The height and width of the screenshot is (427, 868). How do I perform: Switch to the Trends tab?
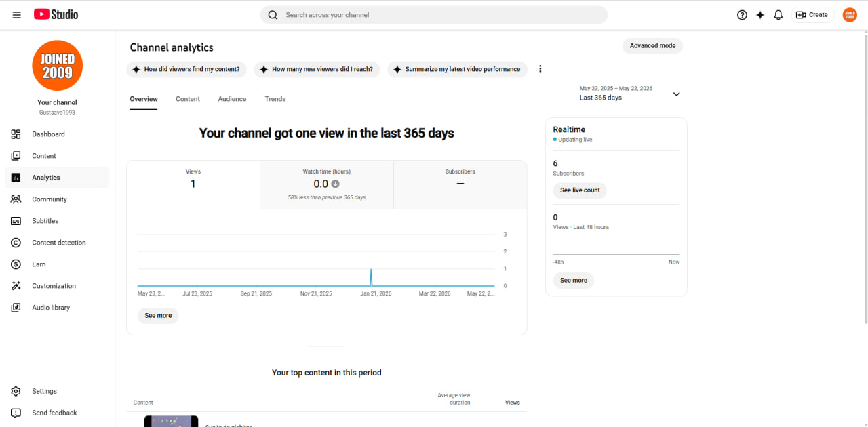[x=275, y=99]
